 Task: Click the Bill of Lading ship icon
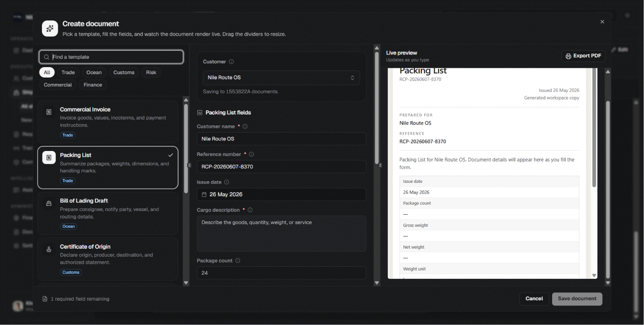49,203
